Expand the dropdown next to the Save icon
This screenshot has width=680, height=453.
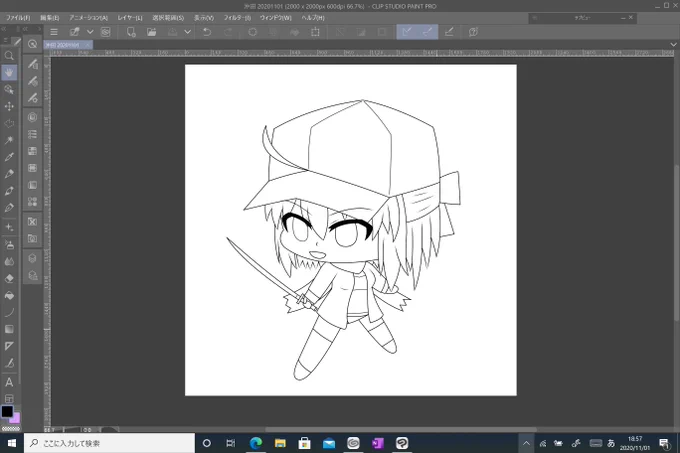click(188, 32)
